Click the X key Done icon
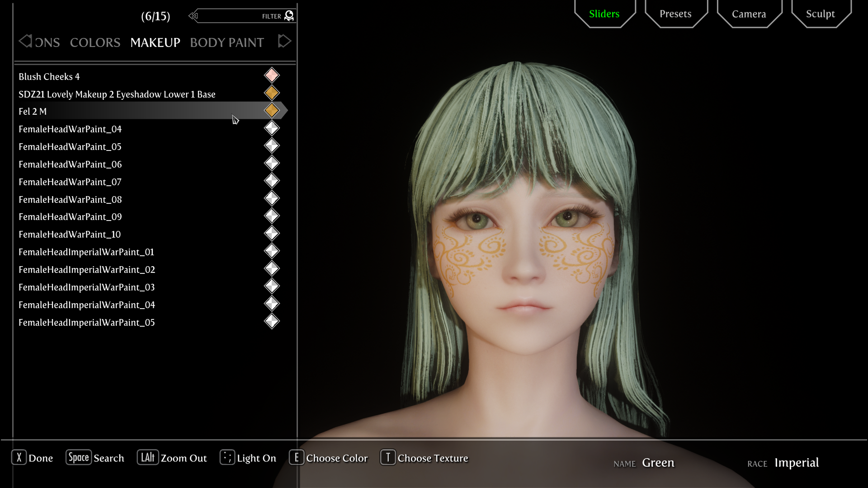868x488 pixels. [19, 458]
